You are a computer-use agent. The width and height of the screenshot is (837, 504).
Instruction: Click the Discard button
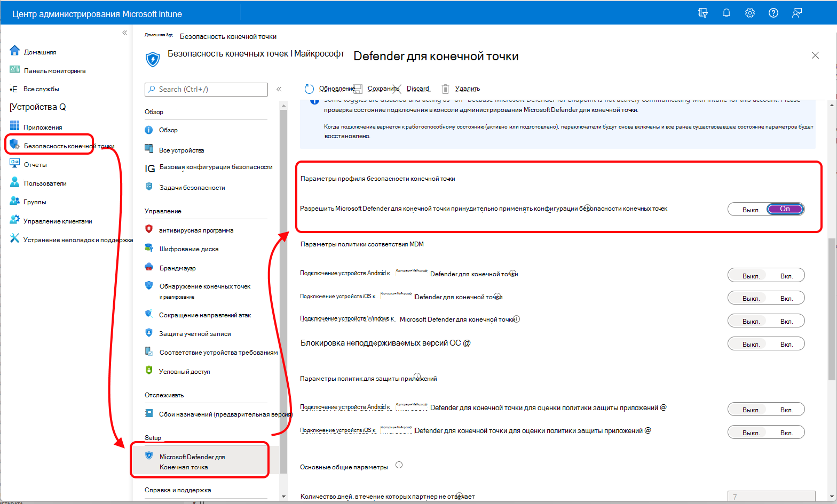click(417, 89)
